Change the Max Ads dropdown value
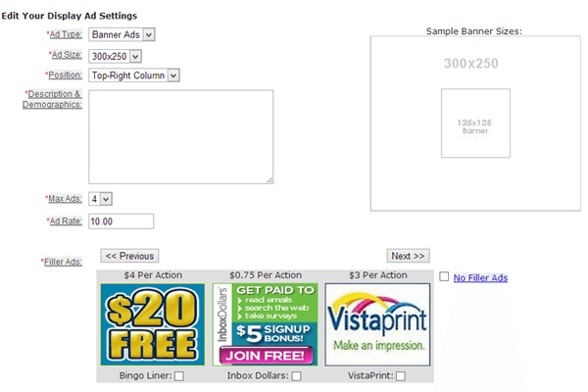The image size is (588, 392). 100,199
